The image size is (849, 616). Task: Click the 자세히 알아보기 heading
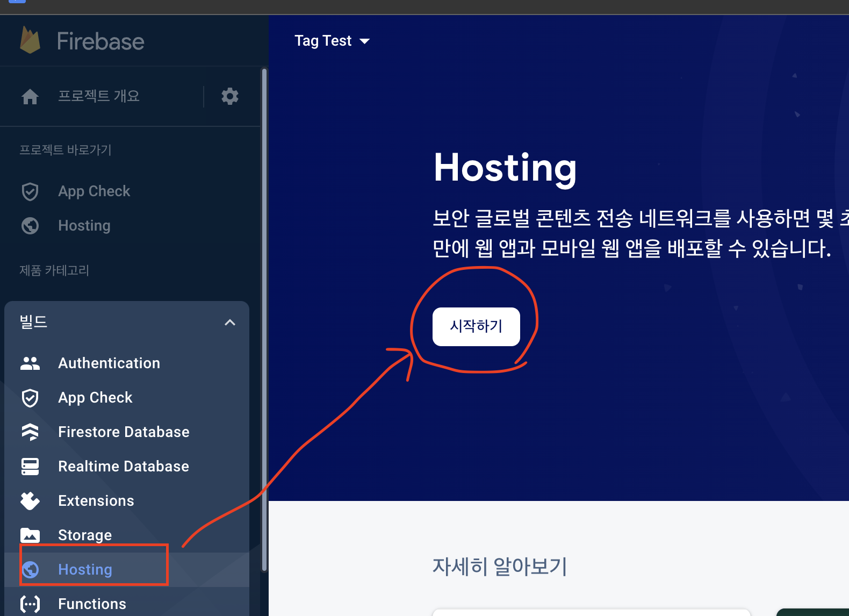click(500, 567)
